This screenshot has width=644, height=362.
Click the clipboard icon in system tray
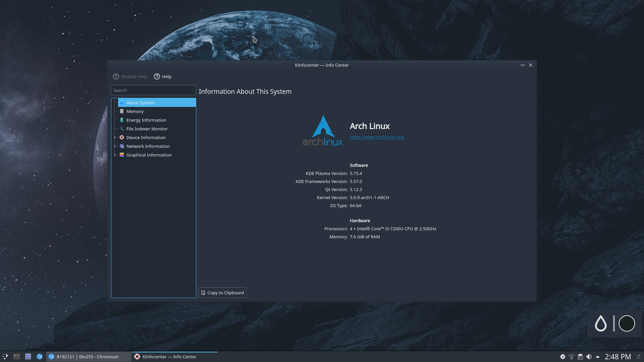(580, 357)
